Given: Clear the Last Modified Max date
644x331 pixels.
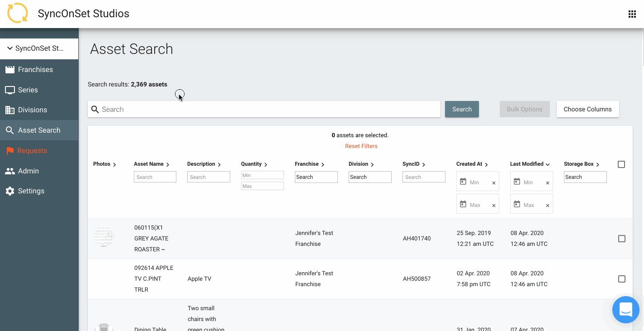Looking at the screenshot, I should pyautogui.click(x=548, y=206).
